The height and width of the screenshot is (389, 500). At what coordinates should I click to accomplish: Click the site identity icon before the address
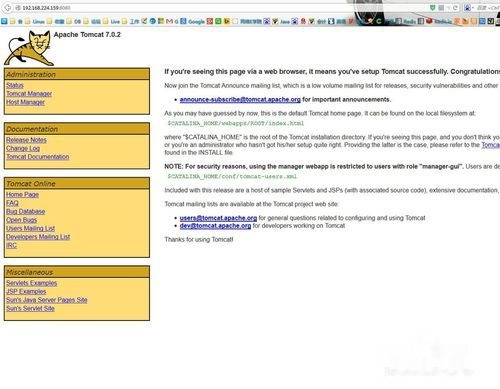[18, 8]
